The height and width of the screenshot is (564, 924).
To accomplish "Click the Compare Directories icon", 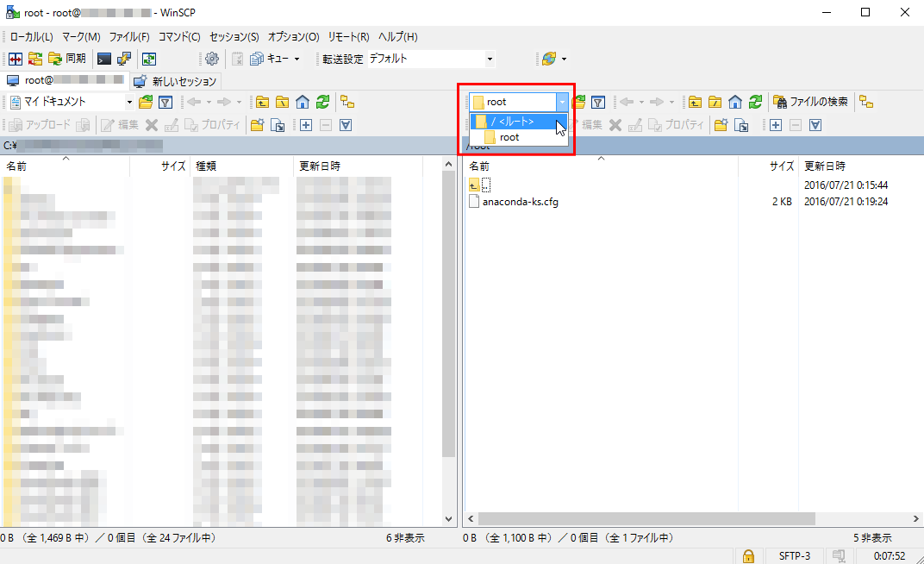I will pos(16,59).
